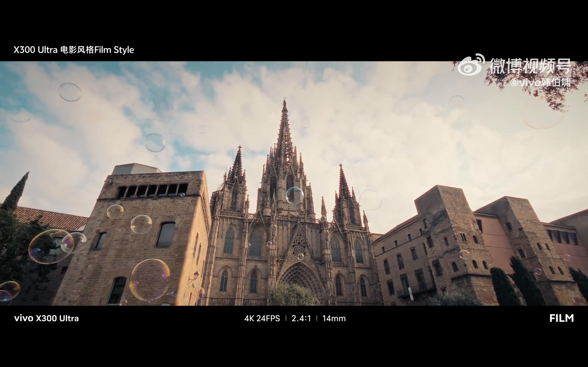Screen dimensions: 588x367
Task: Click the largest iridescent bubble at left
Action: (50, 247)
